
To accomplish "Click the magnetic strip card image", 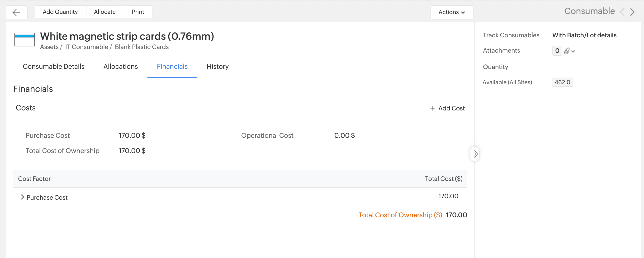I will [24, 39].
